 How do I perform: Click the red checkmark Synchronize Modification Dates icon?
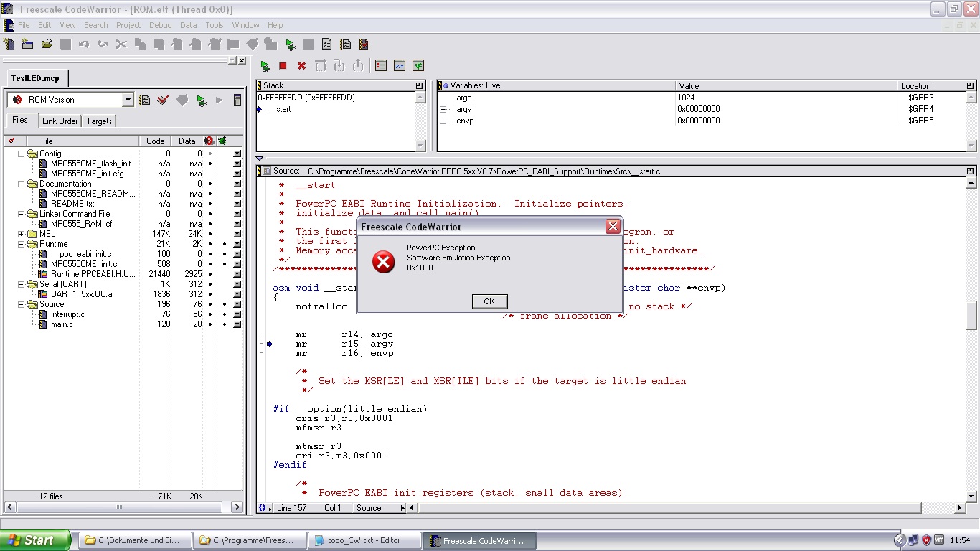pos(163,100)
